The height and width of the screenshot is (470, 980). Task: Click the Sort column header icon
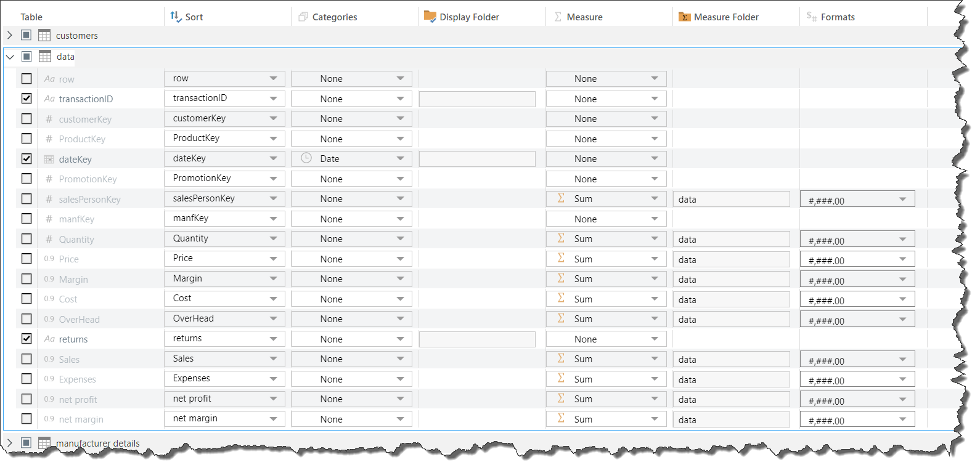click(176, 17)
